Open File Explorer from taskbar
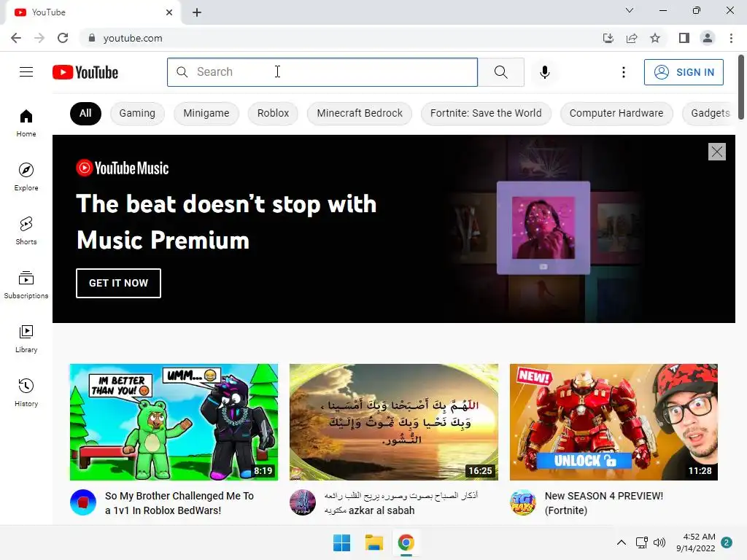Viewport: 747px width, 560px height. [374, 542]
